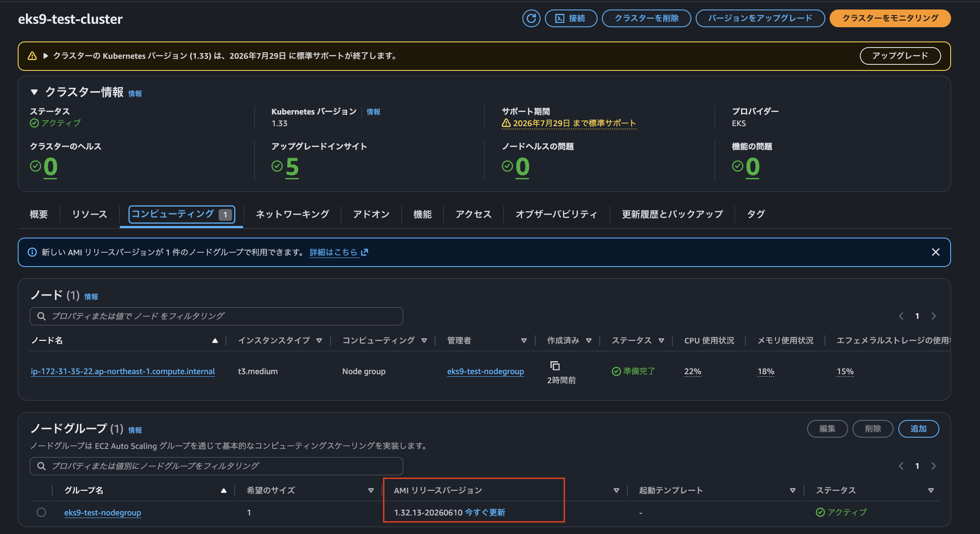Switch to the アドオン tab

click(x=371, y=214)
